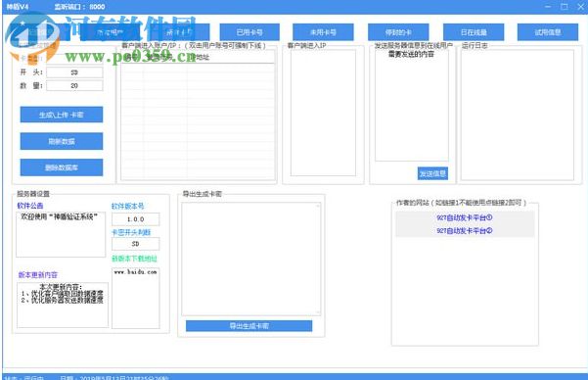Focus the 开头 prefix field showing SD

tap(74, 72)
